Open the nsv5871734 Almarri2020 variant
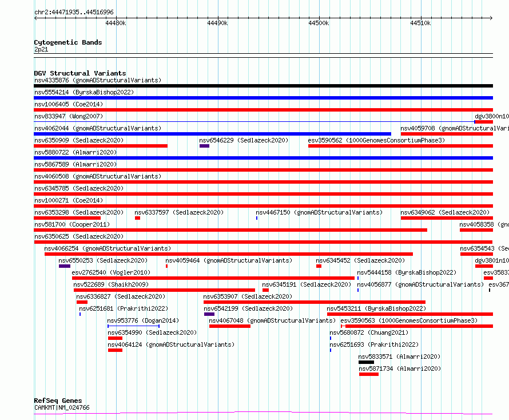The image size is (509, 420). point(400,369)
